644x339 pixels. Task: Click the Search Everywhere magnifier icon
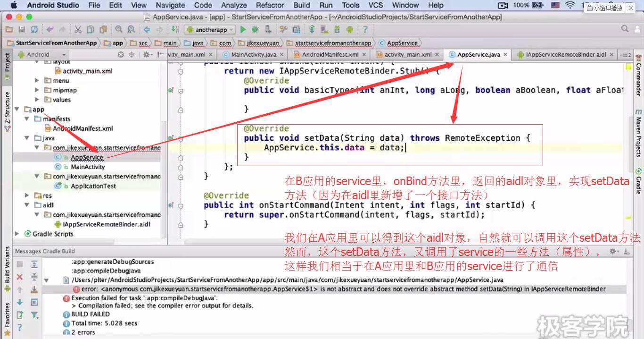[x=625, y=29]
